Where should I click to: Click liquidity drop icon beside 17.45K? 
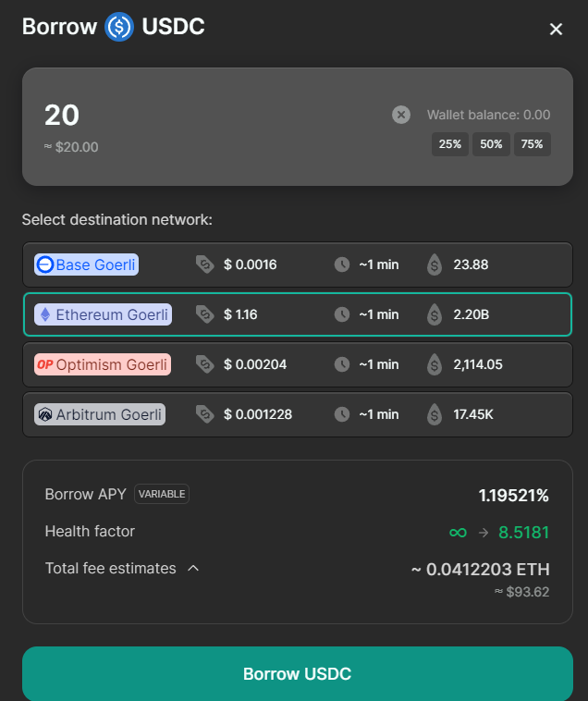click(x=435, y=414)
